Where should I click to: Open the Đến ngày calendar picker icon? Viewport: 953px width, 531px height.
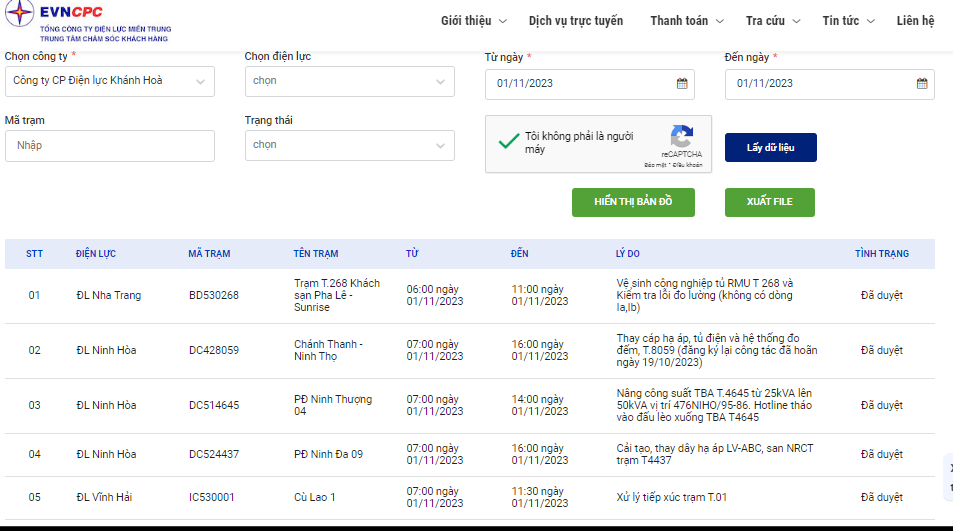pyautogui.click(x=922, y=84)
